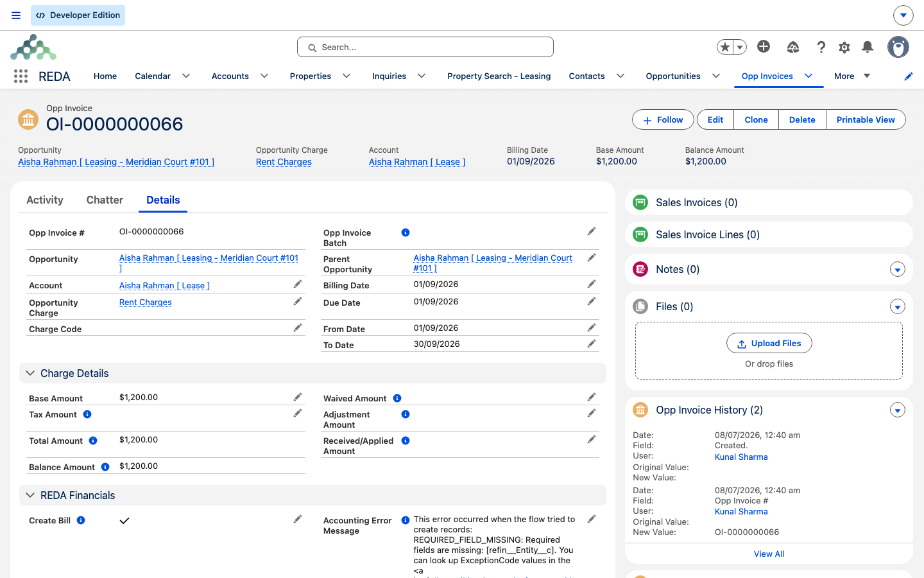Switch to the Chatter tab

[x=105, y=200]
